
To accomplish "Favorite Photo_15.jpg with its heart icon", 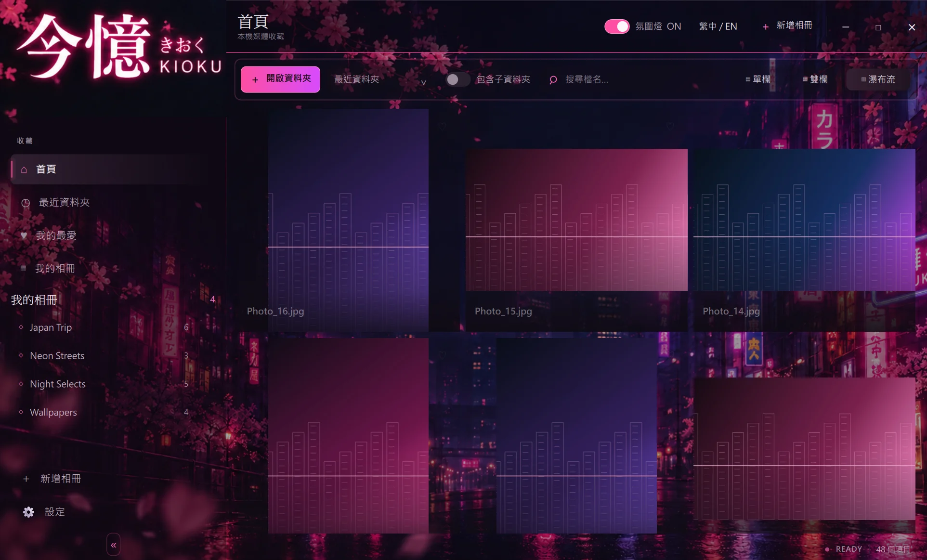I will [670, 126].
